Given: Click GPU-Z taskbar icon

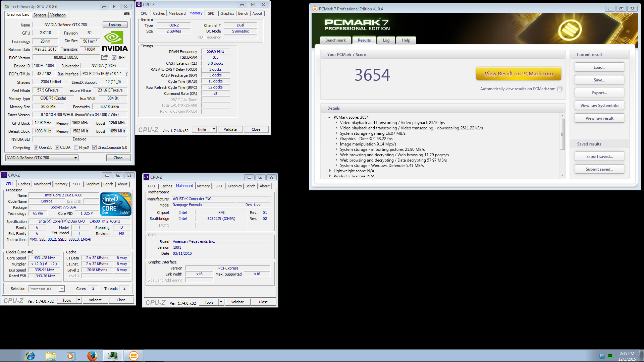Looking at the screenshot, I should [x=113, y=356].
